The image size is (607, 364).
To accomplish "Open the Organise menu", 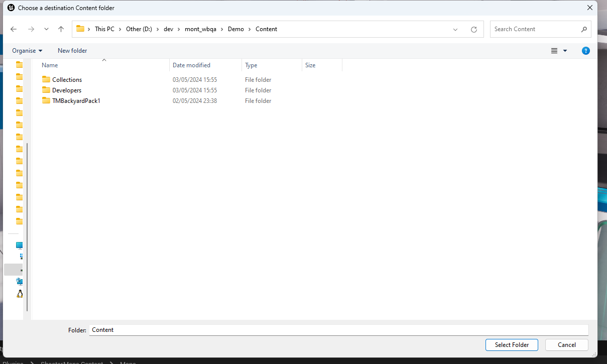I will pos(27,51).
